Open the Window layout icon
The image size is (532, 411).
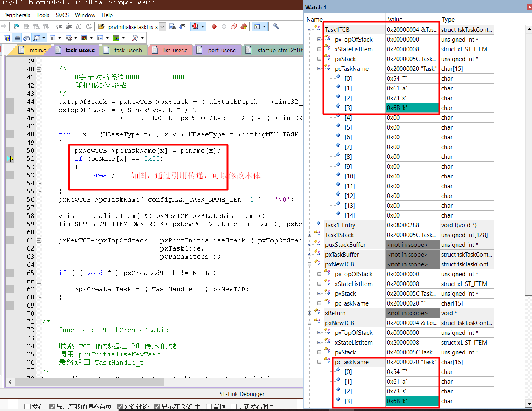[x=257, y=26]
